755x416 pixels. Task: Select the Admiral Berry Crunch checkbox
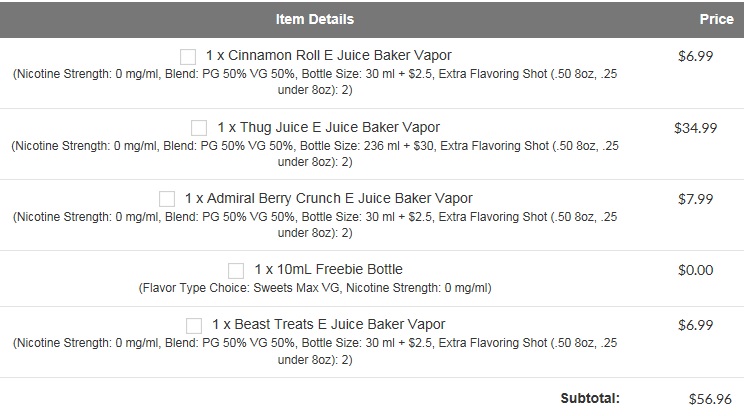(x=167, y=199)
